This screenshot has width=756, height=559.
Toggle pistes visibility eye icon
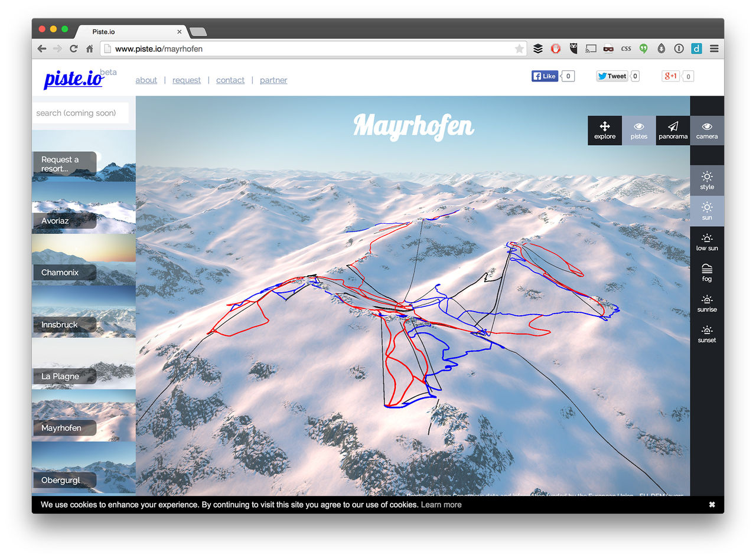[x=638, y=130]
